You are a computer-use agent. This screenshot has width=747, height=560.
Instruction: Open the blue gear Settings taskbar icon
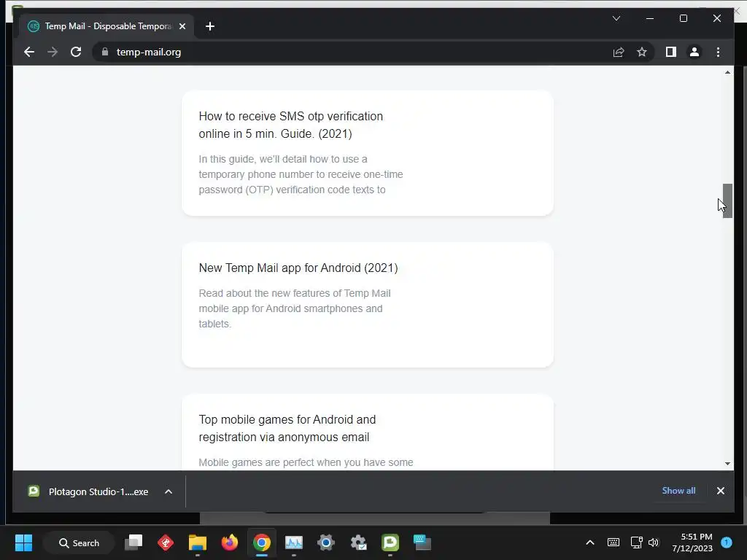[326, 542]
